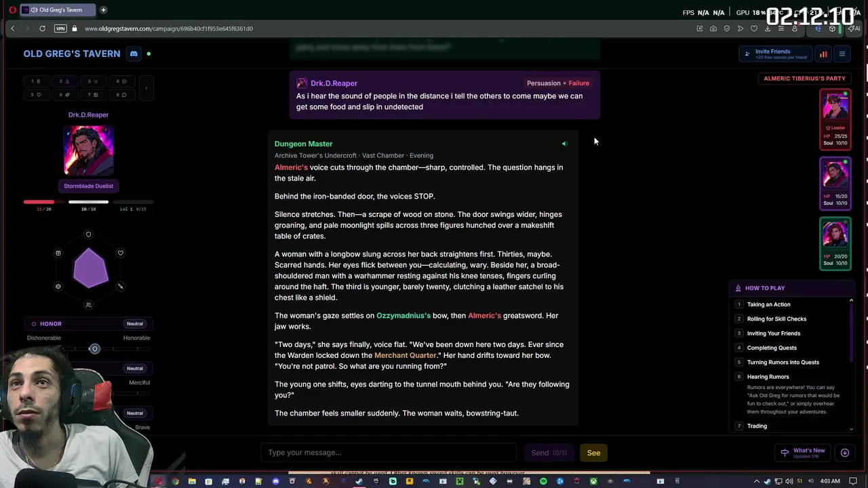This screenshot has width=868, height=488.
Task: Click scroll-to-bottom circular arrow icon
Action: click(x=845, y=453)
